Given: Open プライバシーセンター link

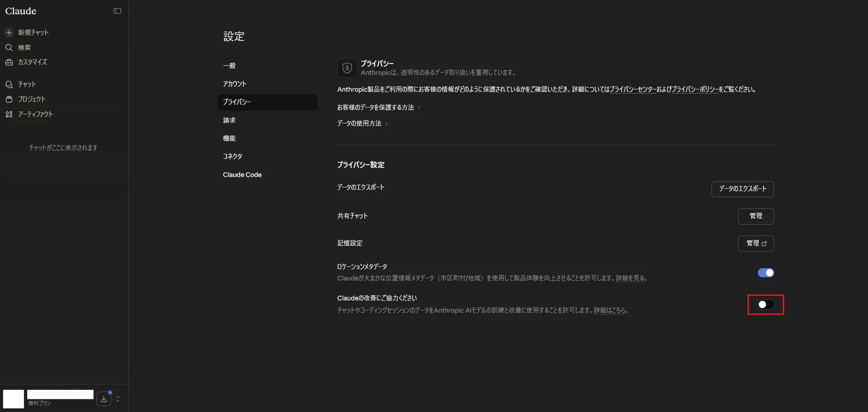Looking at the screenshot, I should tap(633, 89).
